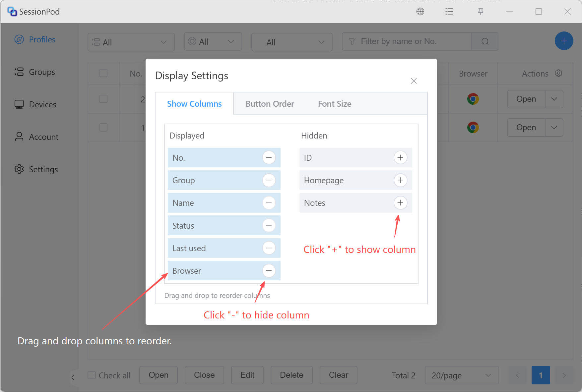Click minus button on Status row
This screenshot has width=582, height=392.
(x=269, y=226)
